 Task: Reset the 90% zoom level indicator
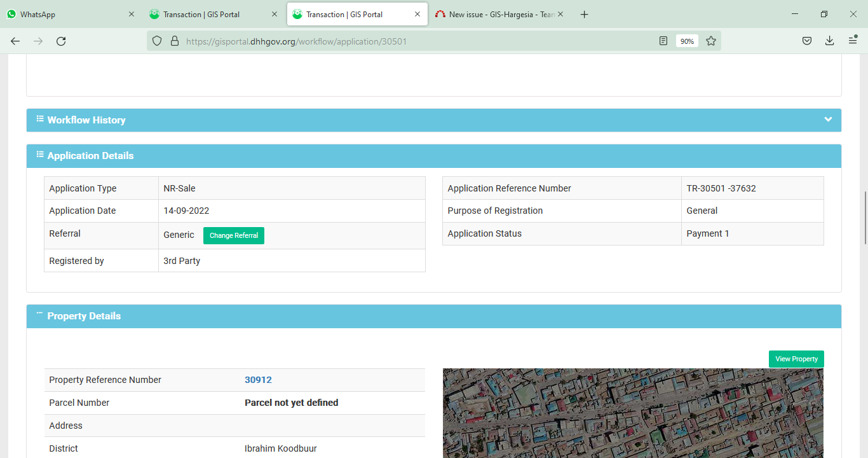point(687,41)
